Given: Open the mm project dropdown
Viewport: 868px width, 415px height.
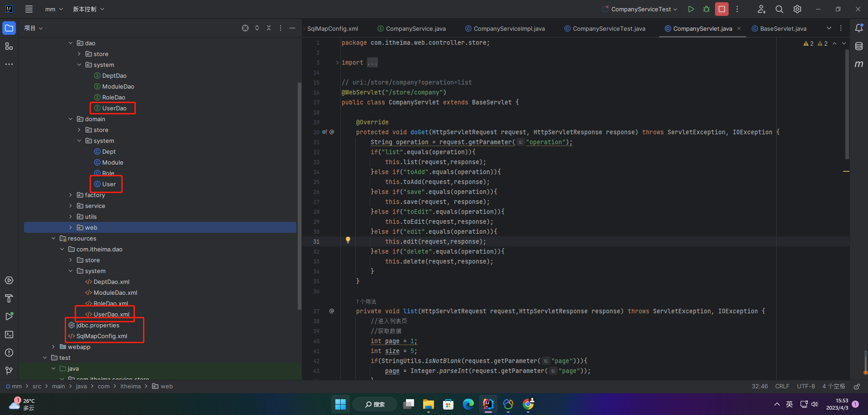Looking at the screenshot, I should click(x=54, y=9).
